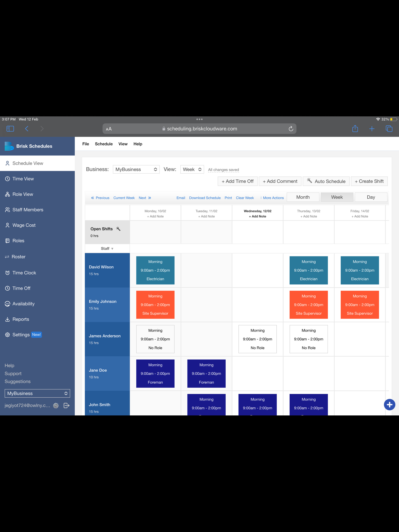Open the Business MyBusiness dropdown

pyautogui.click(x=136, y=169)
